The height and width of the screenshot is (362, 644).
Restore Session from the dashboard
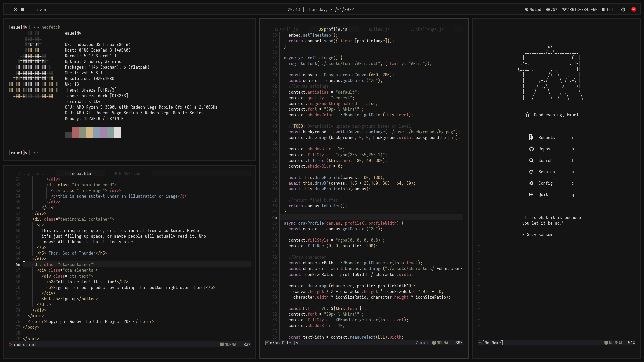click(x=546, y=172)
